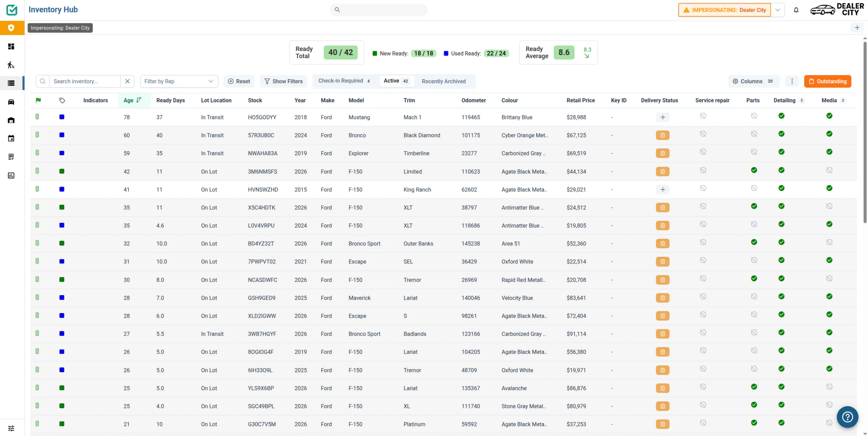Sort by Detailing column header
The width and height of the screenshot is (868, 436).
pos(784,100)
